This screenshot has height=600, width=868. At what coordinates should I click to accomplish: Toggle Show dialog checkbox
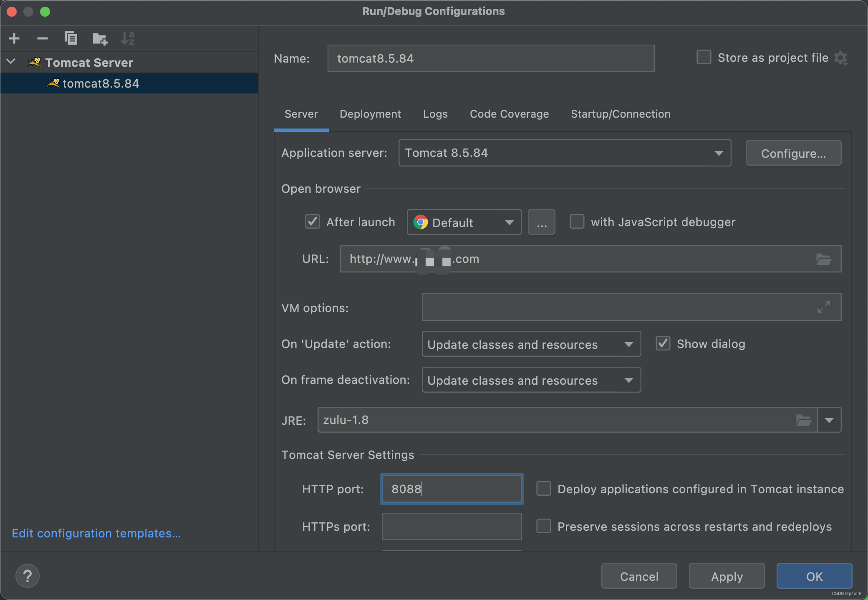(663, 343)
